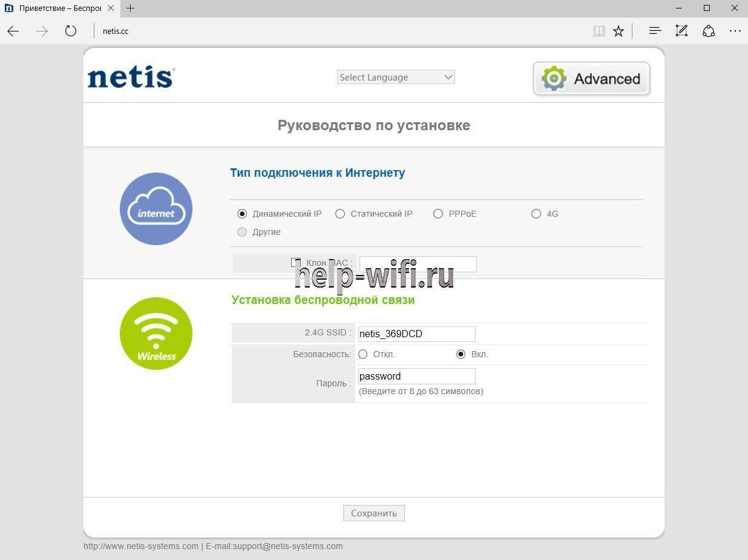Viewport: 748px width, 560px height.
Task: Maximize the browser window
Action: tap(707, 8)
